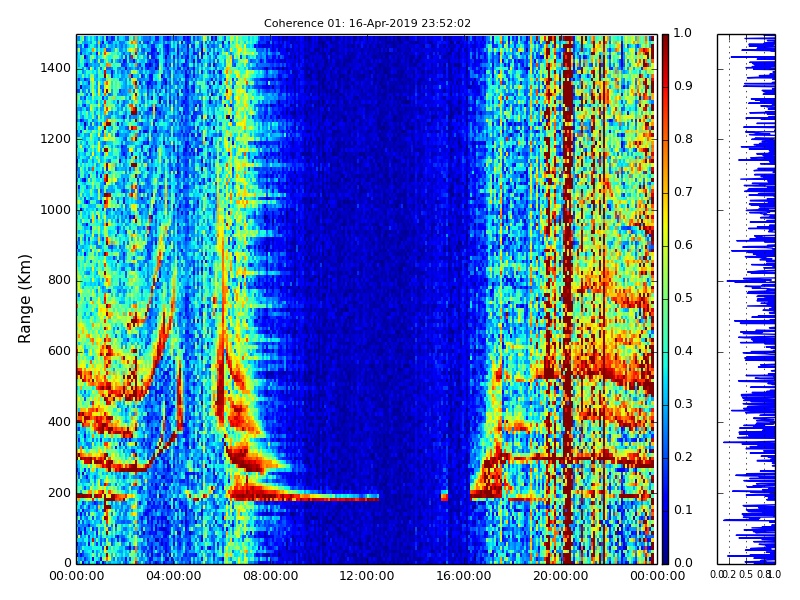Click the 1.0 colorbar scale label
The image size is (800, 600).
[683, 33]
